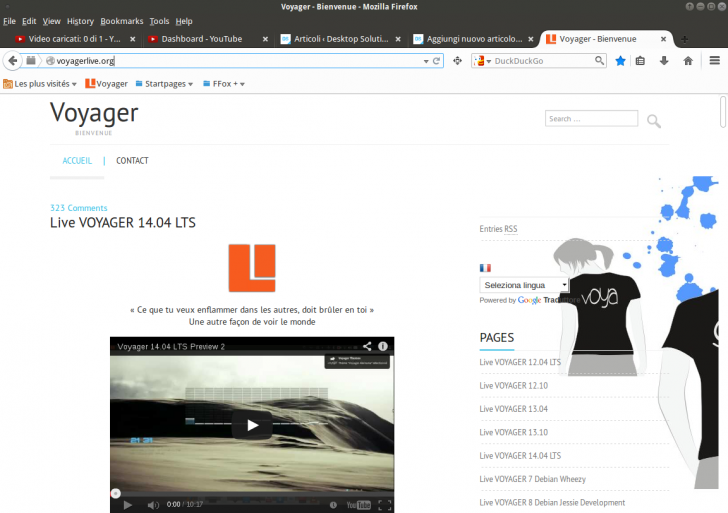Open the CONTACT page link
Screen dimensions: 728x513
point(132,160)
